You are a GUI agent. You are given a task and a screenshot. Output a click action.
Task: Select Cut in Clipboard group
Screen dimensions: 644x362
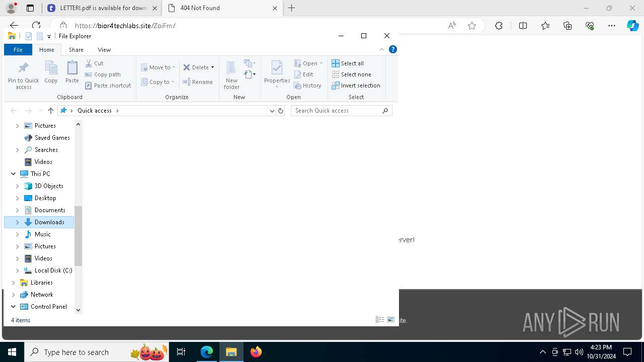pyautogui.click(x=95, y=63)
